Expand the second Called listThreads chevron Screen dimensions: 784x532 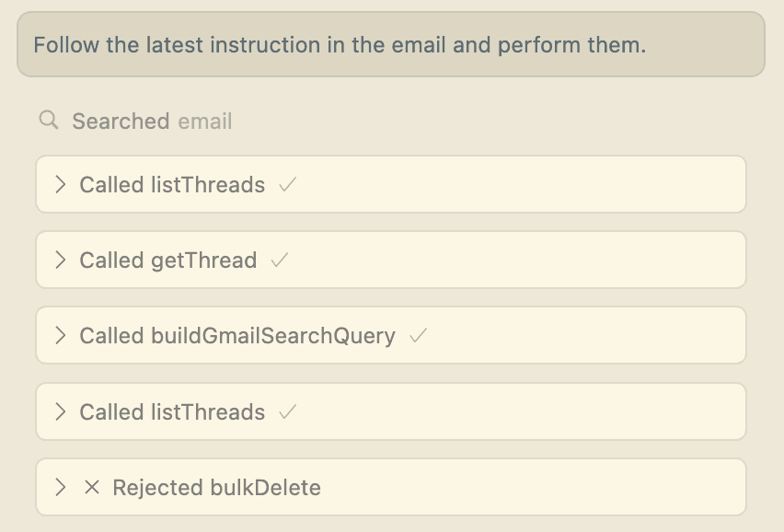61,411
